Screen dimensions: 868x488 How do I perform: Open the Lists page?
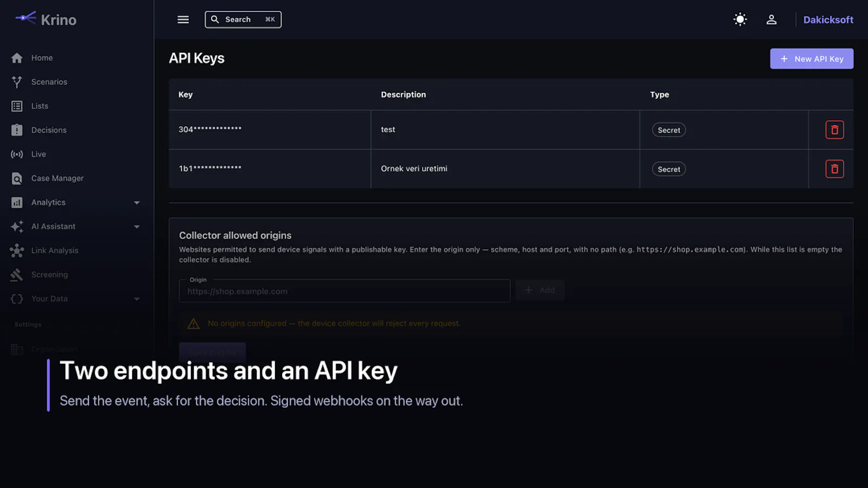(x=40, y=106)
